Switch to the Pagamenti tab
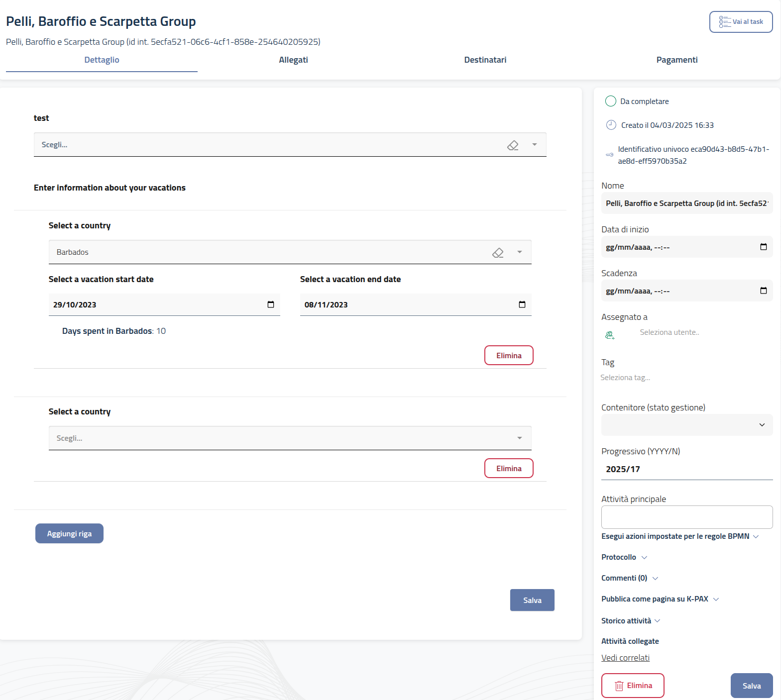Screen dimensions: 781x700 tap(676, 60)
